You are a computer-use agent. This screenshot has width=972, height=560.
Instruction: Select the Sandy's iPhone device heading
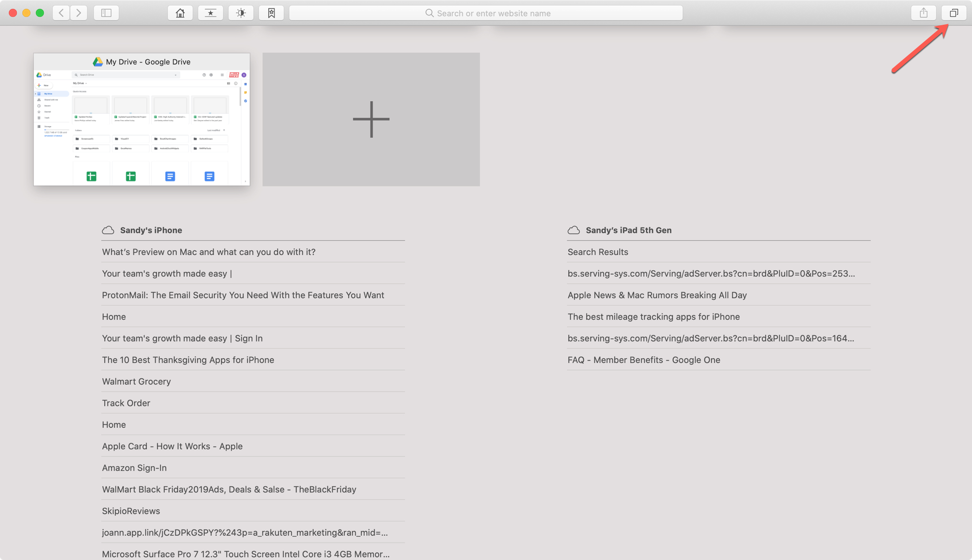[x=151, y=230]
